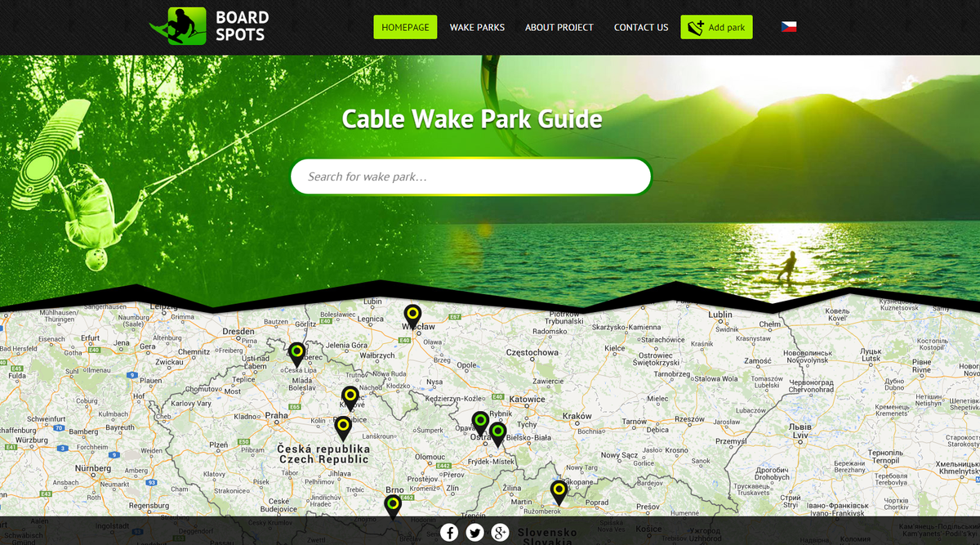Image resolution: width=980 pixels, height=545 pixels.
Task: Click the Olomouc label on map
Action: [x=430, y=458]
